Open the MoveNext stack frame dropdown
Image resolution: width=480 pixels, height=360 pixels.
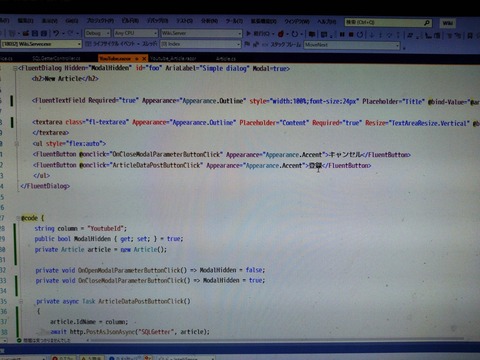(352, 45)
